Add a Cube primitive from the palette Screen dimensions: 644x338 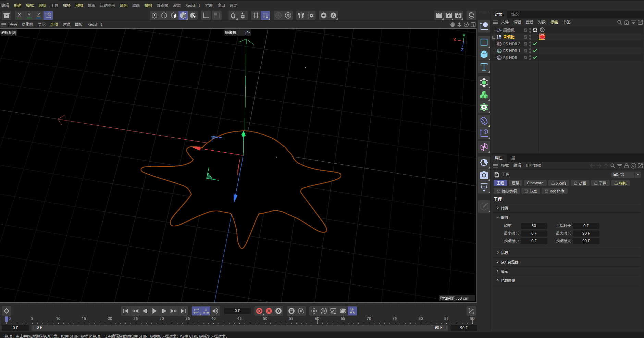click(x=484, y=54)
